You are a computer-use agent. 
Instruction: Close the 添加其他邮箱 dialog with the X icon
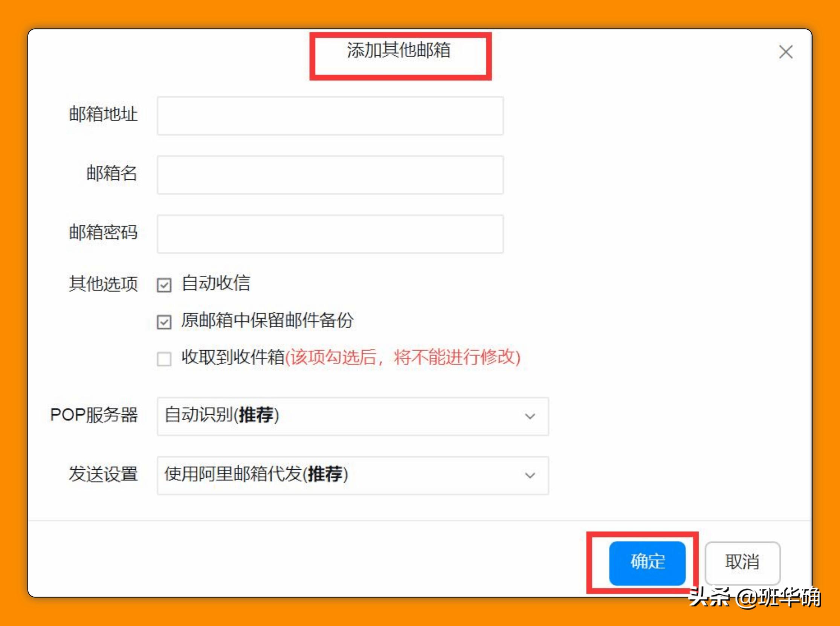click(786, 52)
